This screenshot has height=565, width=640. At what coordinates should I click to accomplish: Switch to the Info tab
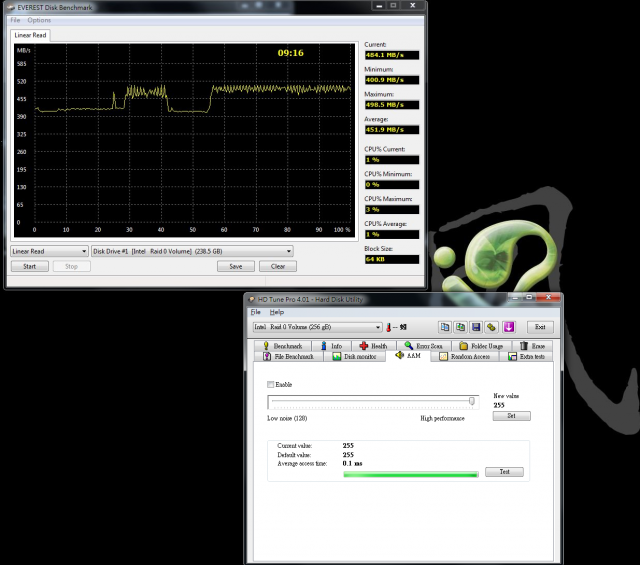pyautogui.click(x=331, y=346)
